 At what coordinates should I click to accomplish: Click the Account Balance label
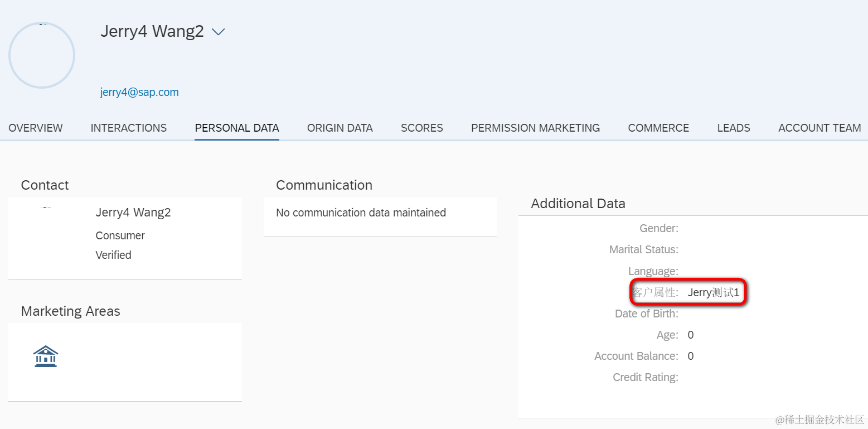[x=637, y=356]
